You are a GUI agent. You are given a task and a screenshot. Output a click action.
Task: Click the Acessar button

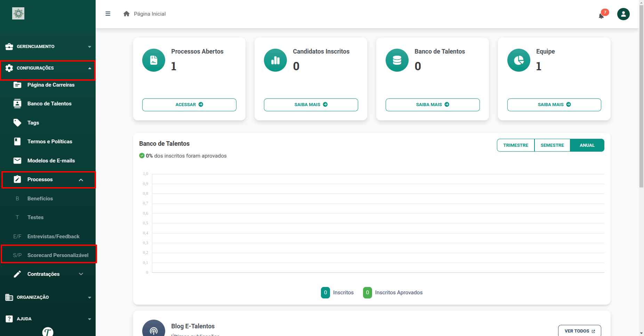189,105
